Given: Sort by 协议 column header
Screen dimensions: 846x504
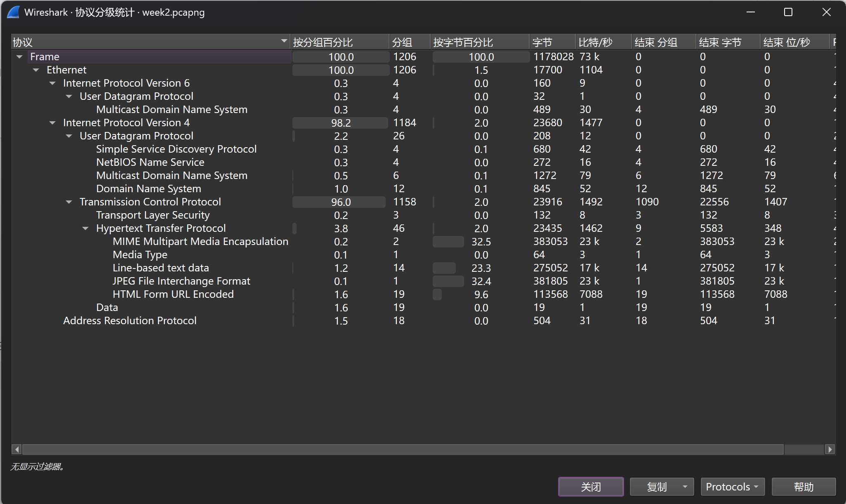Looking at the screenshot, I should [x=150, y=42].
